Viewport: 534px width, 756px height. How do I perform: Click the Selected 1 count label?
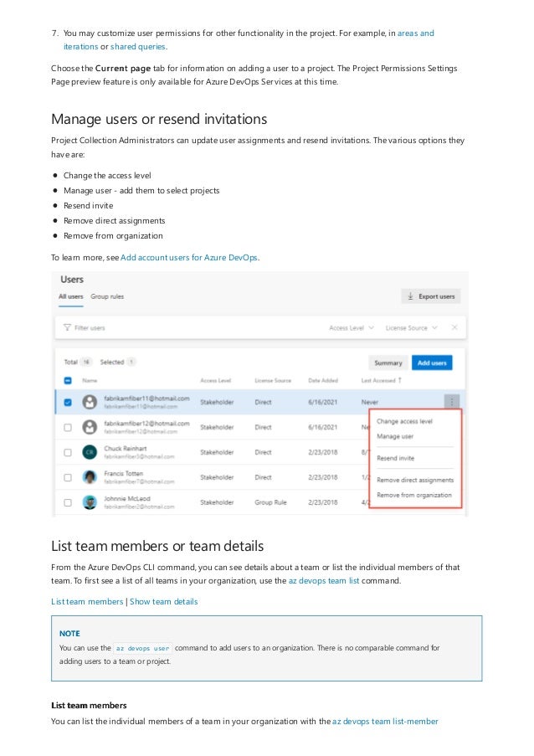click(x=117, y=362)
